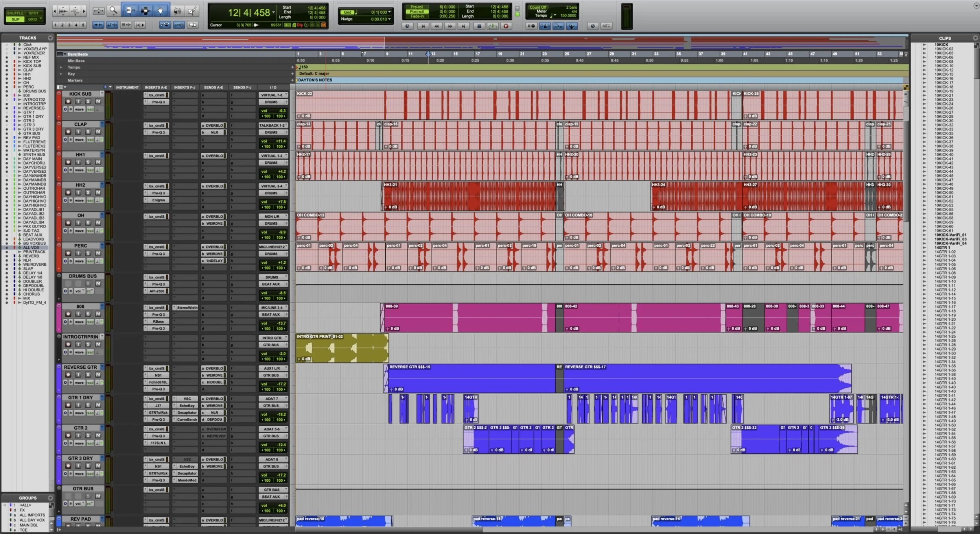980x534 pixels.
Task: Select the Zoomer magnifying glass tool
Action: coord(113,11)
